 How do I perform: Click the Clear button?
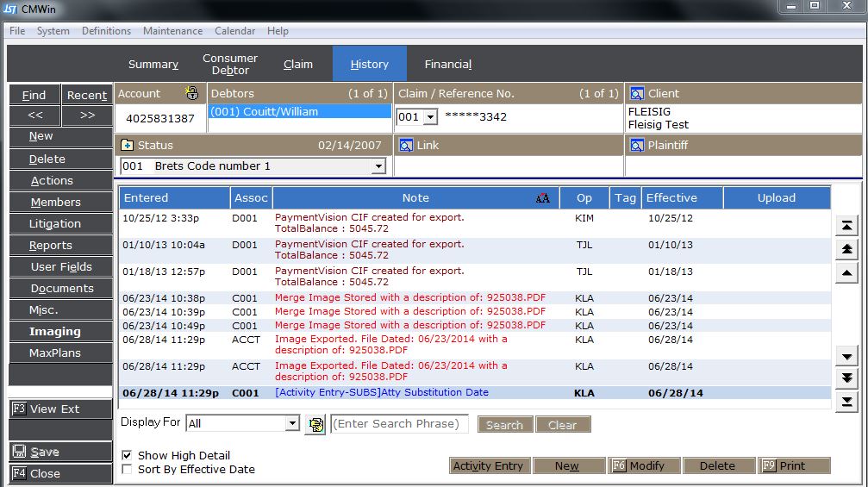[x=563, y=425]
